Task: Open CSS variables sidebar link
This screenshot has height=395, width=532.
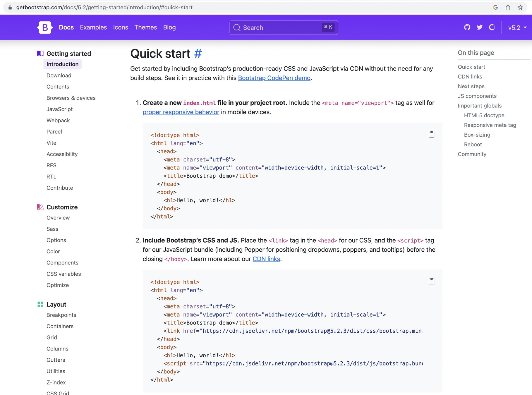Action: (x=64, y=274)
